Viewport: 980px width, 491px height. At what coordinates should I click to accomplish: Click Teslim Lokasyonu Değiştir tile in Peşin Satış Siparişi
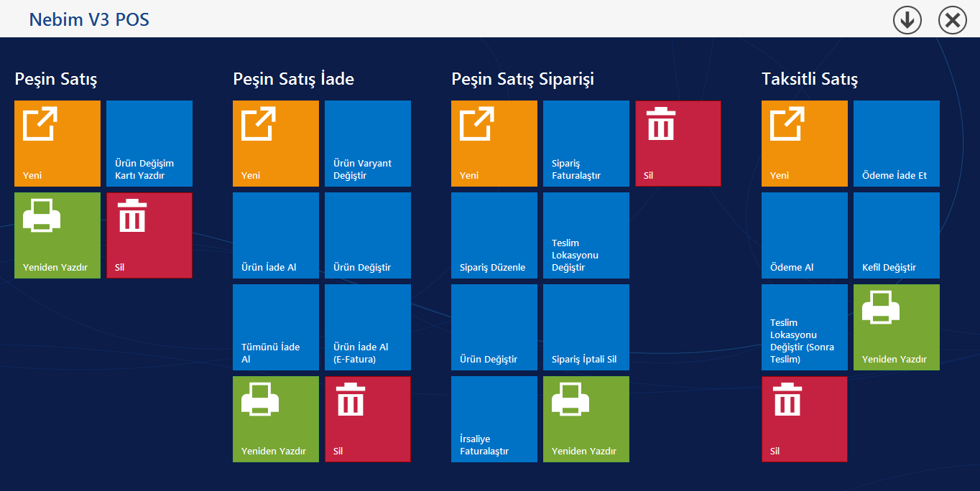coord(586,235)
